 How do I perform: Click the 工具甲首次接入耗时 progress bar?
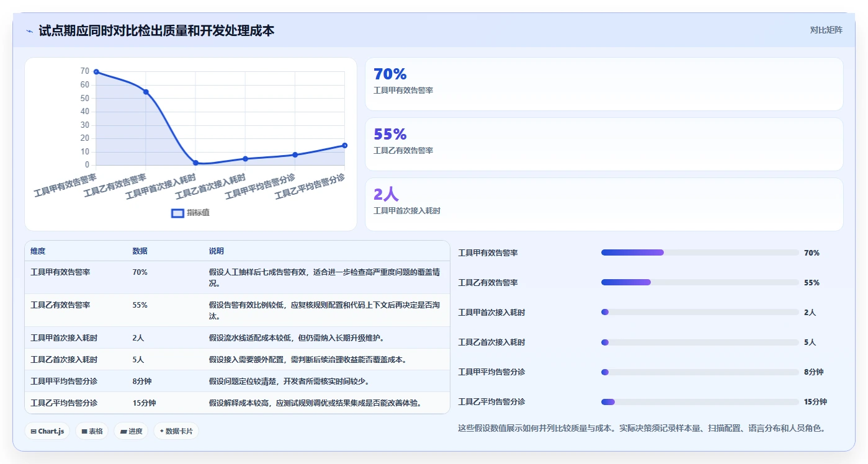[700, 312]
